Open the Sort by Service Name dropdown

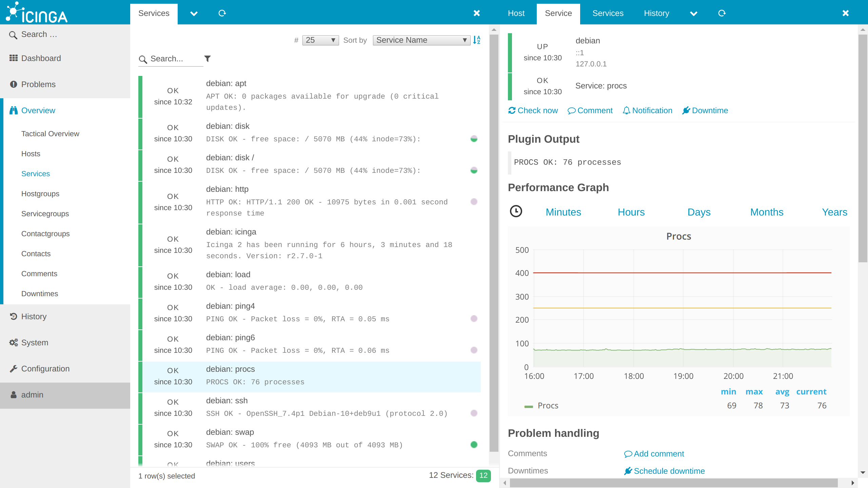point(421,40)
